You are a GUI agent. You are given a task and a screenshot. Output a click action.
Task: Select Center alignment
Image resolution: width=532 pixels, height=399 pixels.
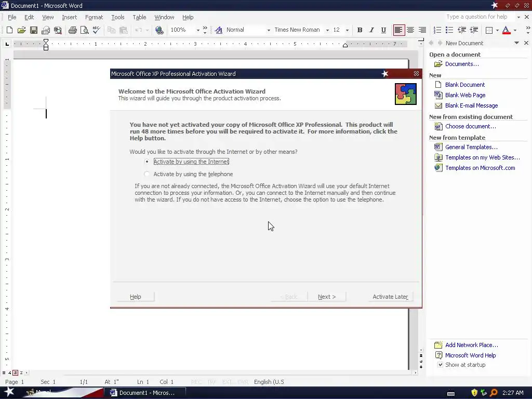(410, 30)
